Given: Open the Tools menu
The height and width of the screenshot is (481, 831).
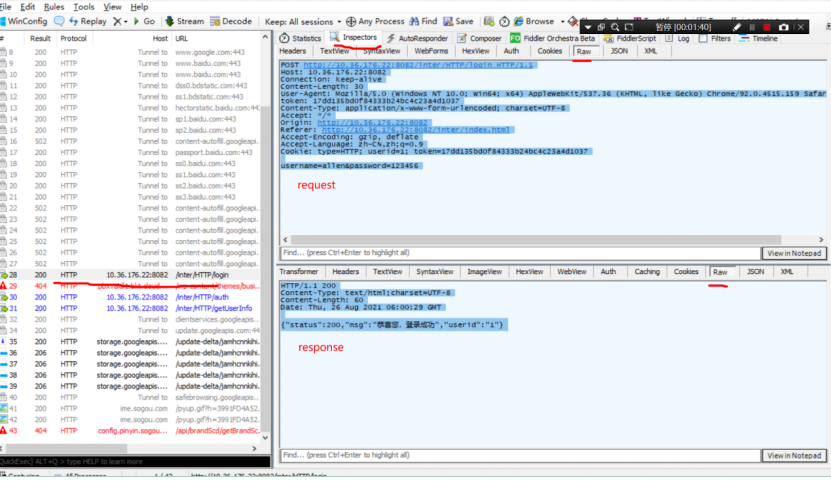Looking at the screenshot, I should coord(83,7).
